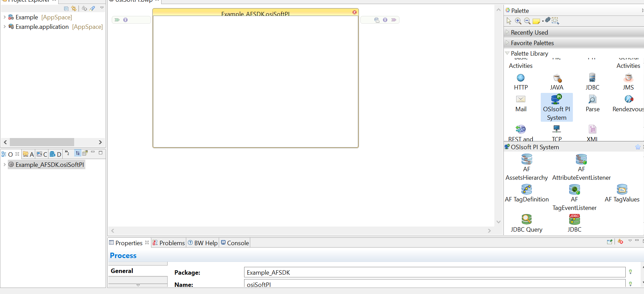Open the JDBC palette in Palette Library
The height and width of the screenshot is (294, 644).
[593, 82]
